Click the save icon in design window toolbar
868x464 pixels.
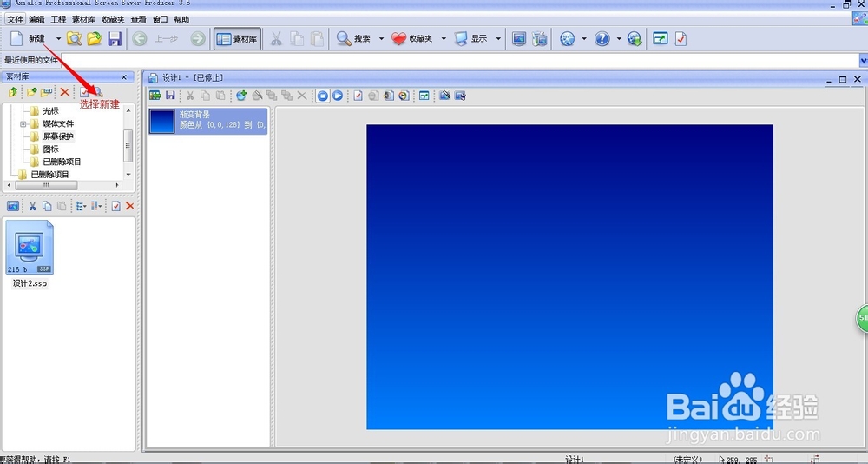[170, 96]
